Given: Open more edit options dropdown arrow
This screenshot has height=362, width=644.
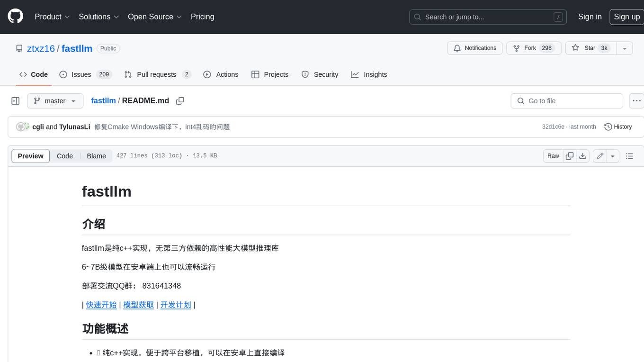Looking at the screenshot, I should 613,156.
